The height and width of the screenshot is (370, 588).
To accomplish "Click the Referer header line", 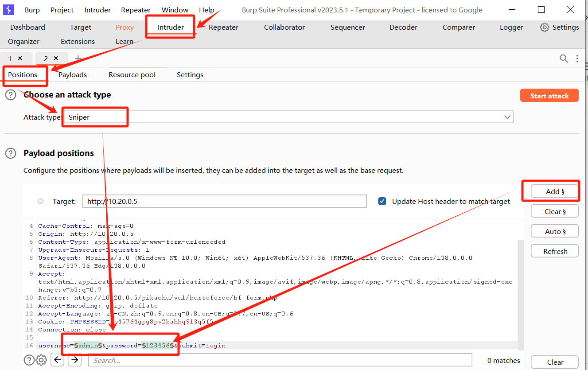I will [158, 298].
